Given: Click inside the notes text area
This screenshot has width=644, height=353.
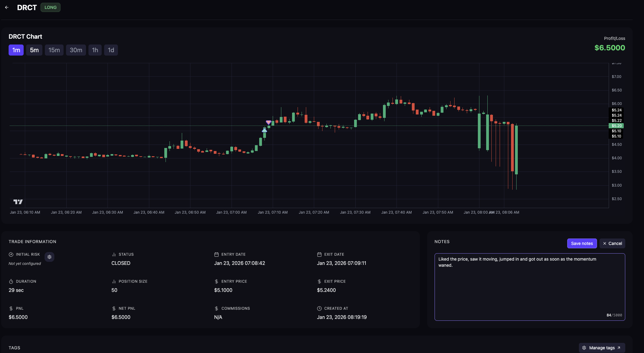Looking at the screenshot, I should point(529,289).
